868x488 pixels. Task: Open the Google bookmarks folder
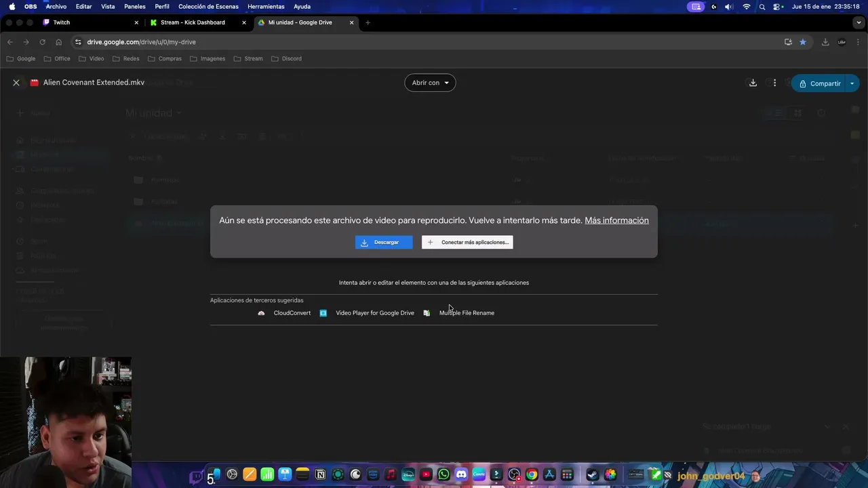pyautogui.click(x=21, y=58)
